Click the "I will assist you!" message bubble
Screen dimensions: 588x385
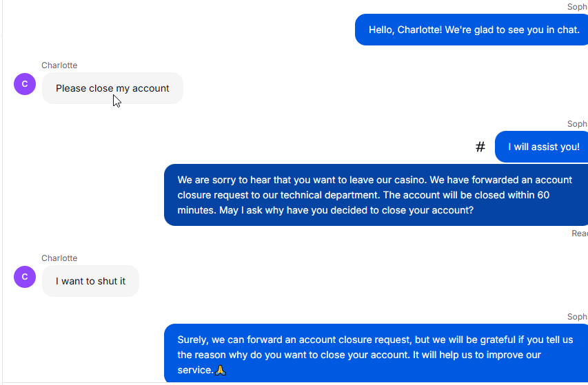(x=542, y=147)
